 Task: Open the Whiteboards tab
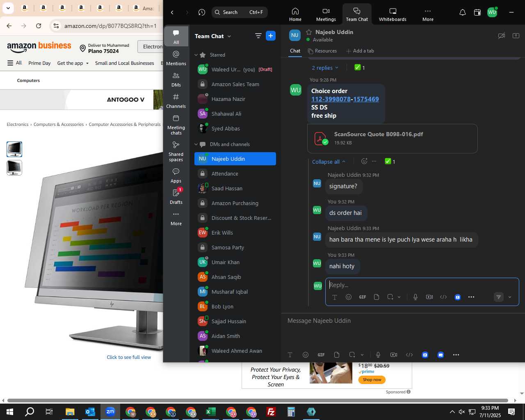point(393,14)
